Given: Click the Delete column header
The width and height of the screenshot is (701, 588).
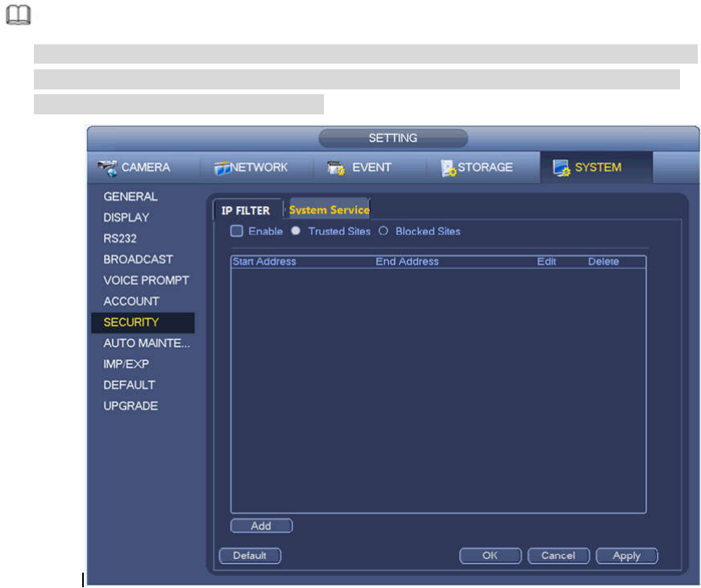Looking at the screenshot, I should 604,262.
